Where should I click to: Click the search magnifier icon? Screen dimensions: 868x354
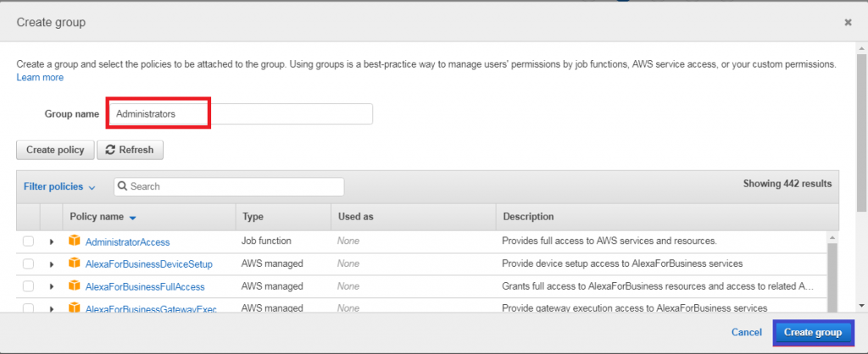tap(123, 186)
